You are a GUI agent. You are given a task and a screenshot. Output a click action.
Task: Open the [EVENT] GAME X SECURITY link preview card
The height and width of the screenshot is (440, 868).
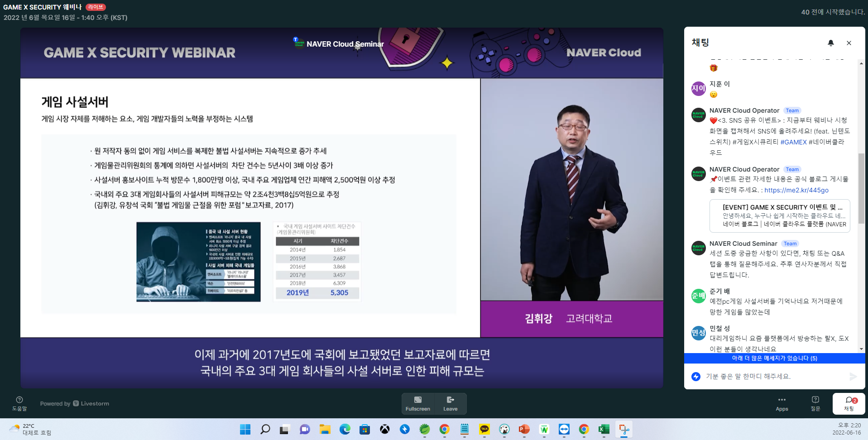780,215
